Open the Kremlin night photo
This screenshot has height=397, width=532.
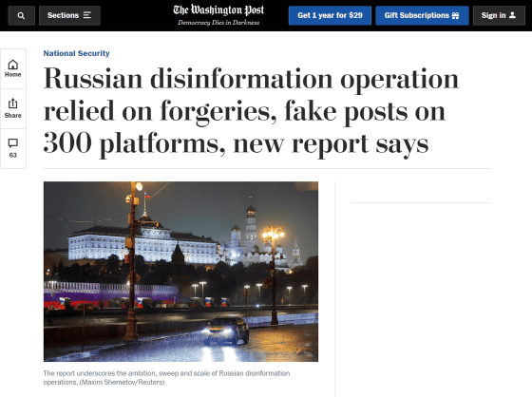tap(180, 272)
